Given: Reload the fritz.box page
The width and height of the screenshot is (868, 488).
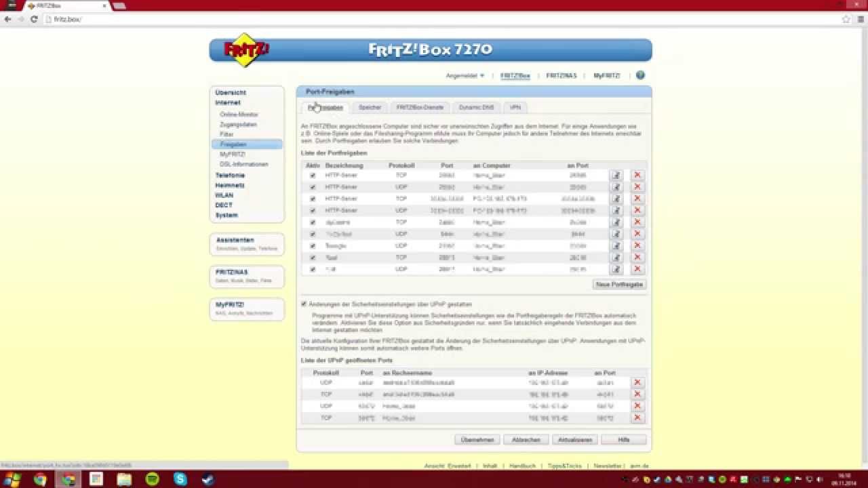Looking at the screenshot, I should (x=34, y=19).
